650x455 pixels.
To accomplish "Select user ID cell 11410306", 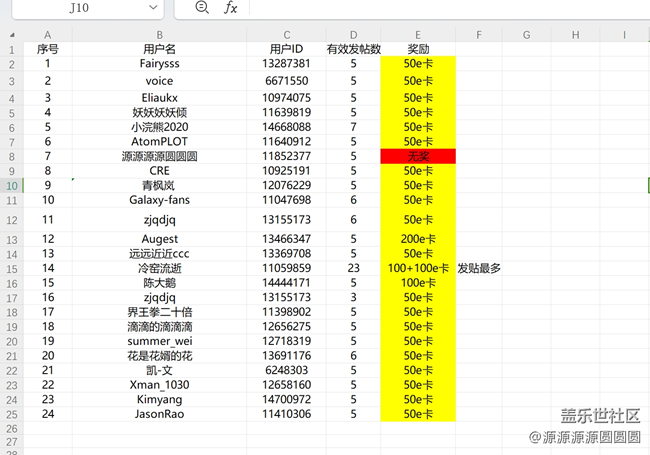I will 286,414.
